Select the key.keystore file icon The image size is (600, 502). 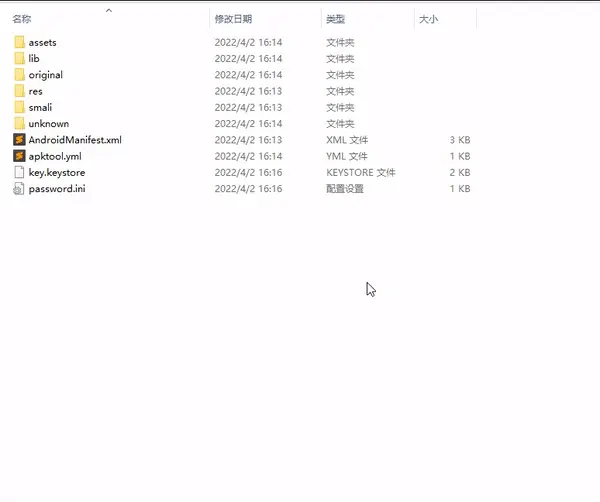pyautogui.click(x=19, y=173)
